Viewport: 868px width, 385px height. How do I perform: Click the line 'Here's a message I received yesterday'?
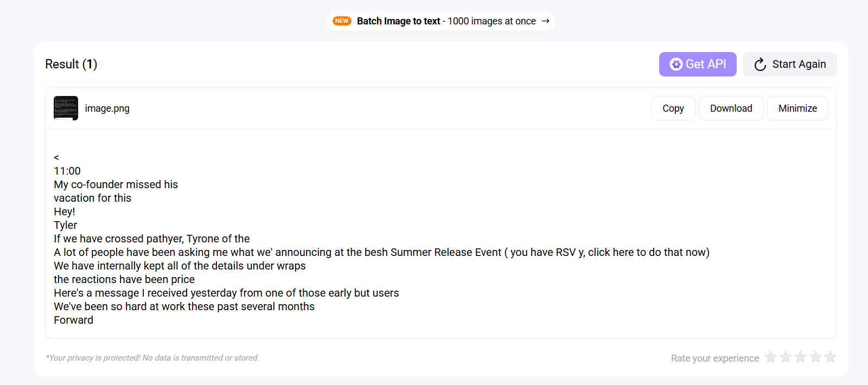pyautogui.click(x=226, y=293)
